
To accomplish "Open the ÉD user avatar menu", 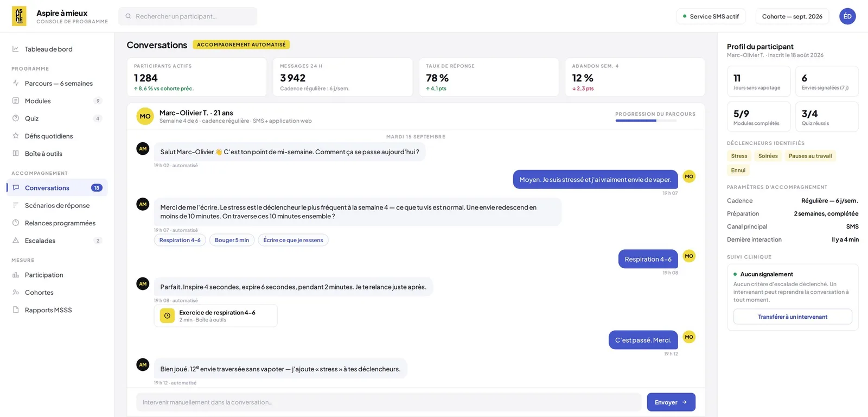I will pyautogui.click(x=847, y=16).
